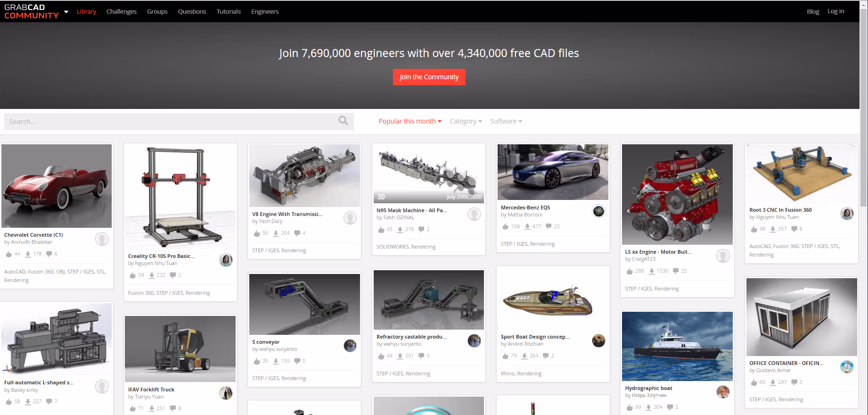Open the Hydrographic boat thumbnail
The image size is (868, 415).
tap(677, 346)
